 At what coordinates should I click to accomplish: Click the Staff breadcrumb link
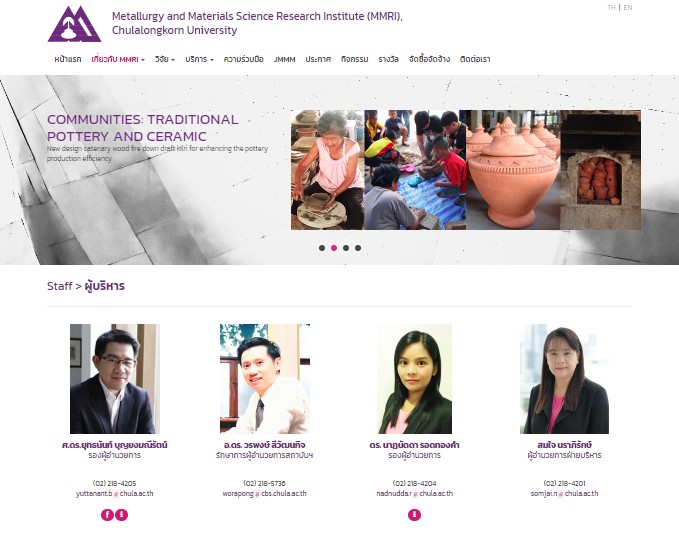(60, 286)
